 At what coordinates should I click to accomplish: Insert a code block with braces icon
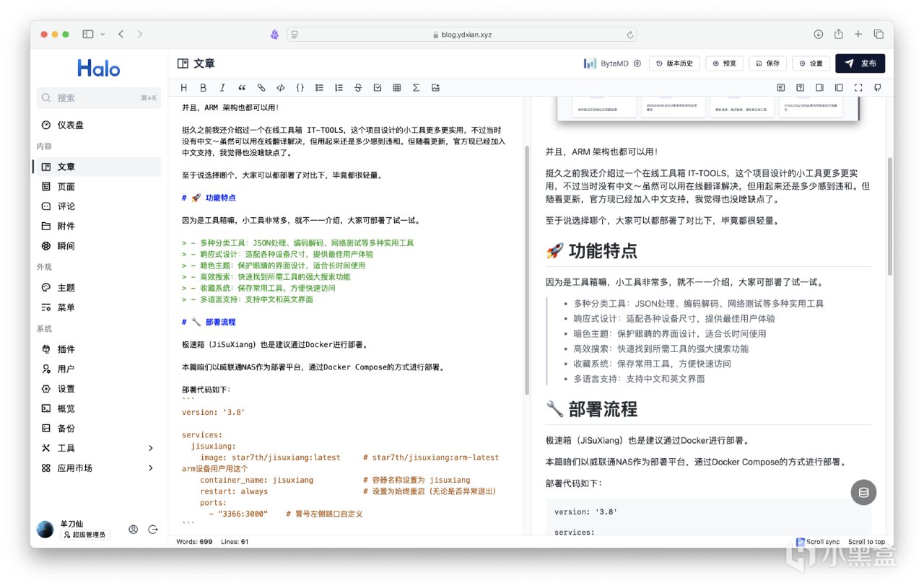300,88
